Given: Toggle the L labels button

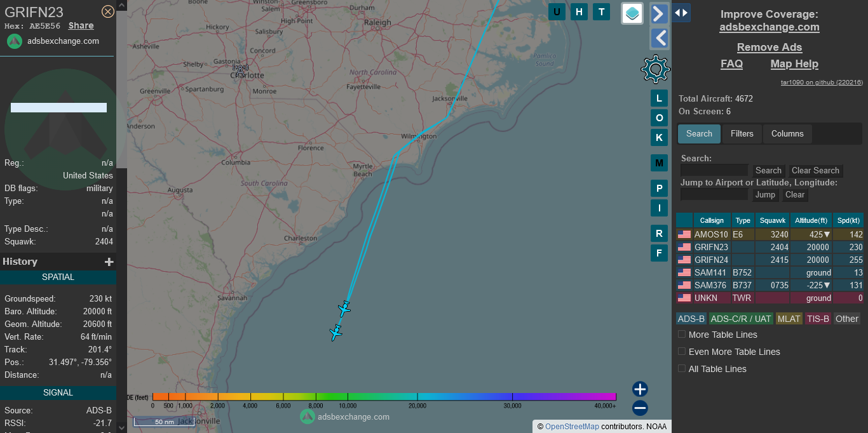Looking at the screenshot, I should (659, 98).
